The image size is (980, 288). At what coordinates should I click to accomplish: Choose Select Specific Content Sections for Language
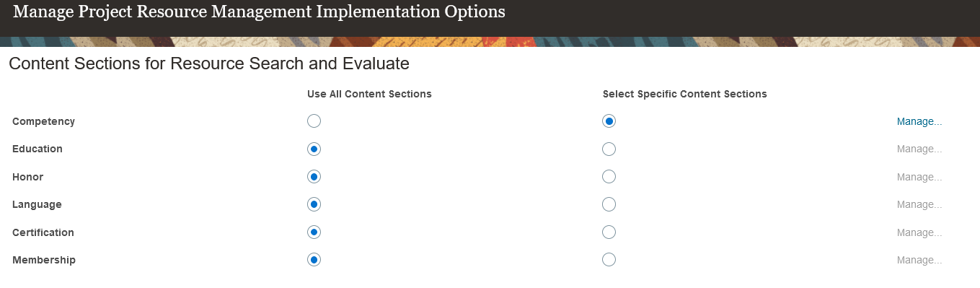[x=609, y=204]
